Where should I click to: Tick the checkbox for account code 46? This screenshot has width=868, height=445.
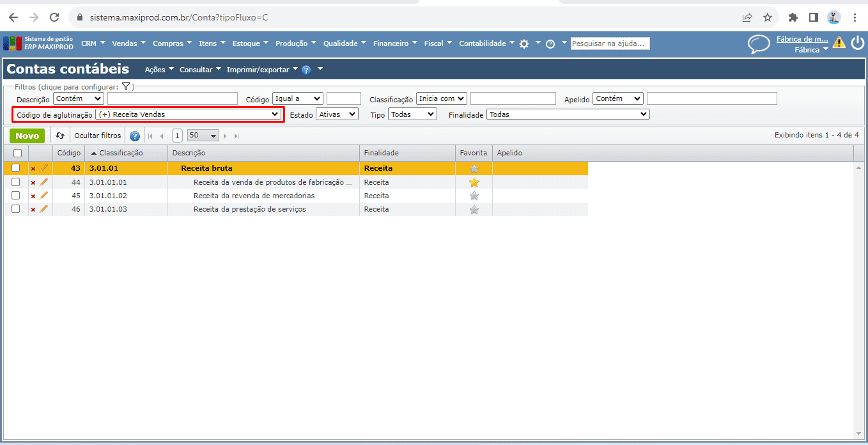pyautogui.click(x=16, y=209)
